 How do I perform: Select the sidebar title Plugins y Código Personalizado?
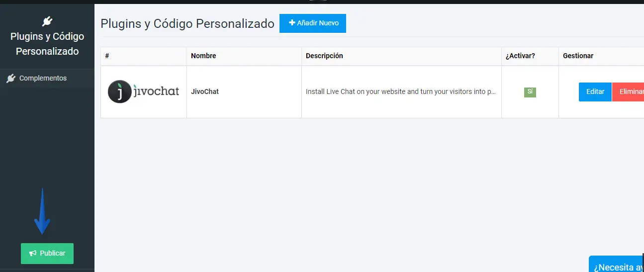47,44
